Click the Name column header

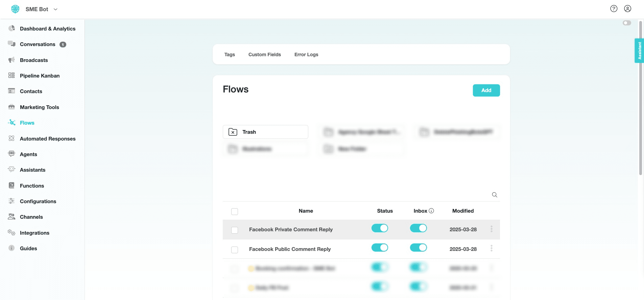306,211
